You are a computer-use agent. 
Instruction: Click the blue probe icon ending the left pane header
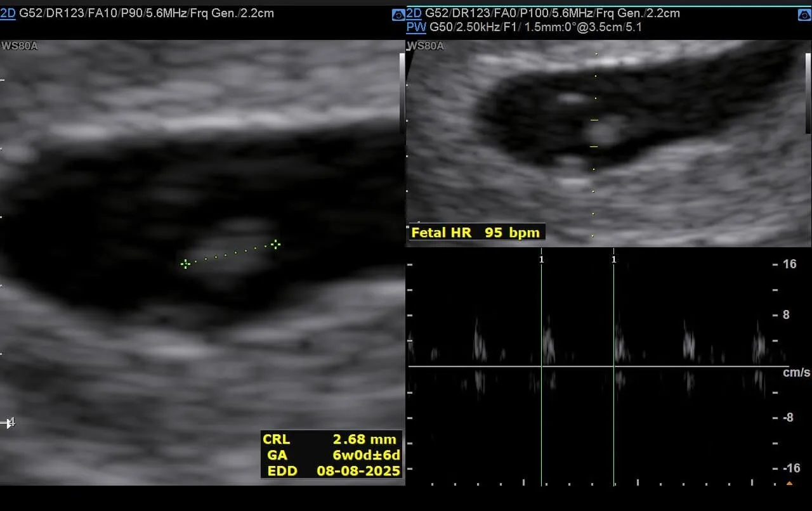click(x=398, y=14)
